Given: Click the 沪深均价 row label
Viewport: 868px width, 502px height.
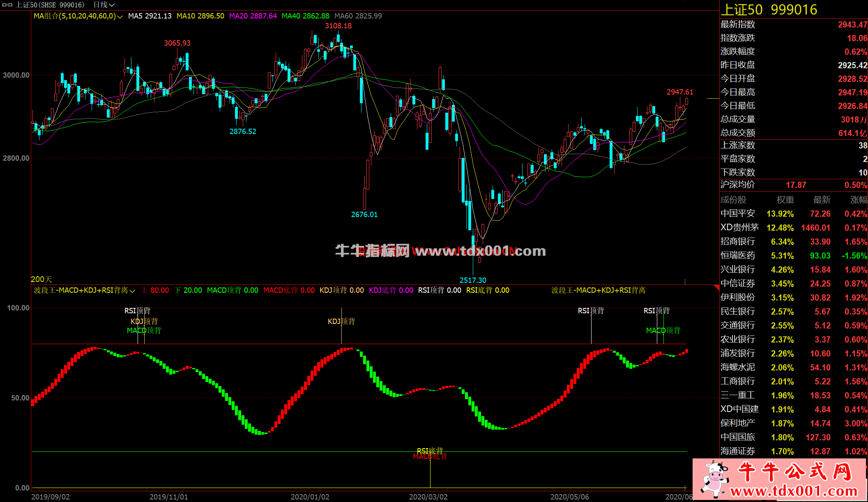Looking at the screenshot, I should (x=738, y=185).
